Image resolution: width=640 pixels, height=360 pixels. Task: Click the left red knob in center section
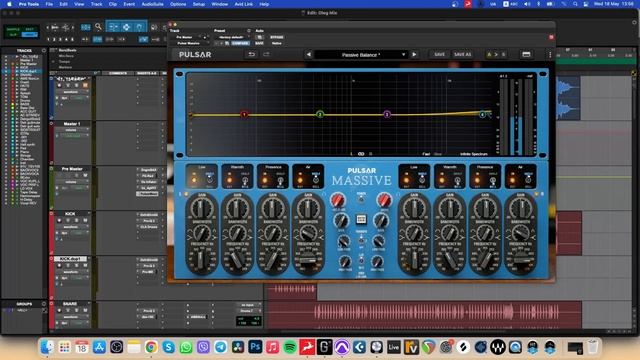(338, 200)
